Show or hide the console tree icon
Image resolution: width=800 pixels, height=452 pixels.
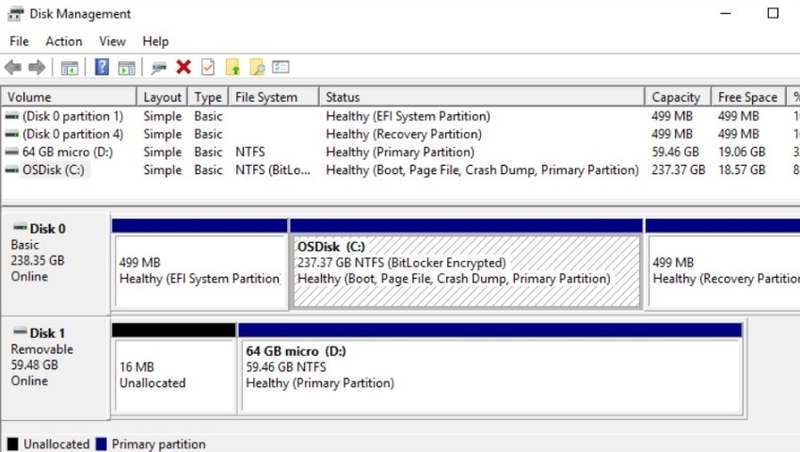(69, 67)
